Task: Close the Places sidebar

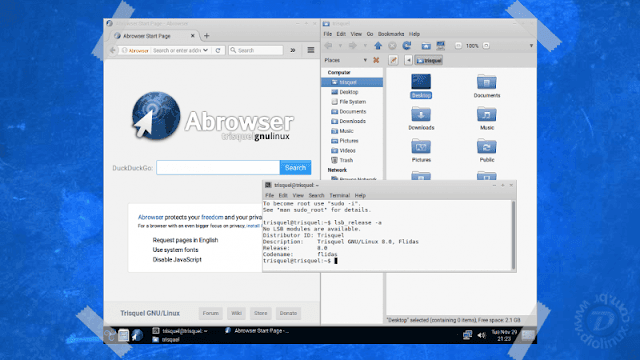Action: tap(376, 60)
